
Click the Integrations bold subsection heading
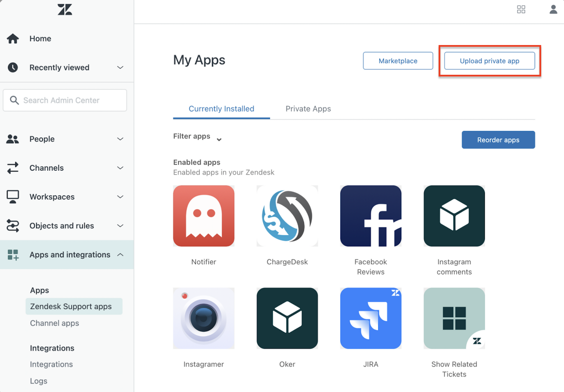52,348
